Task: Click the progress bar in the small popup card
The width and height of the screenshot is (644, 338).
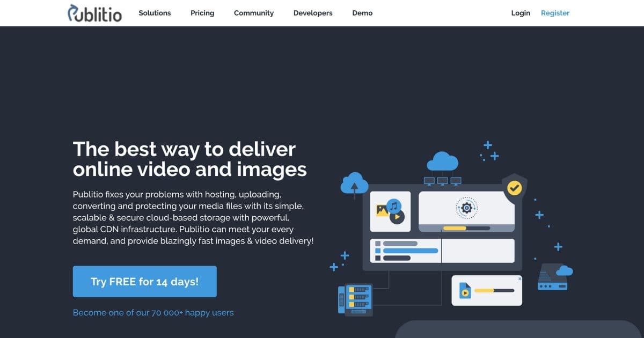Action: coord(494,290)
